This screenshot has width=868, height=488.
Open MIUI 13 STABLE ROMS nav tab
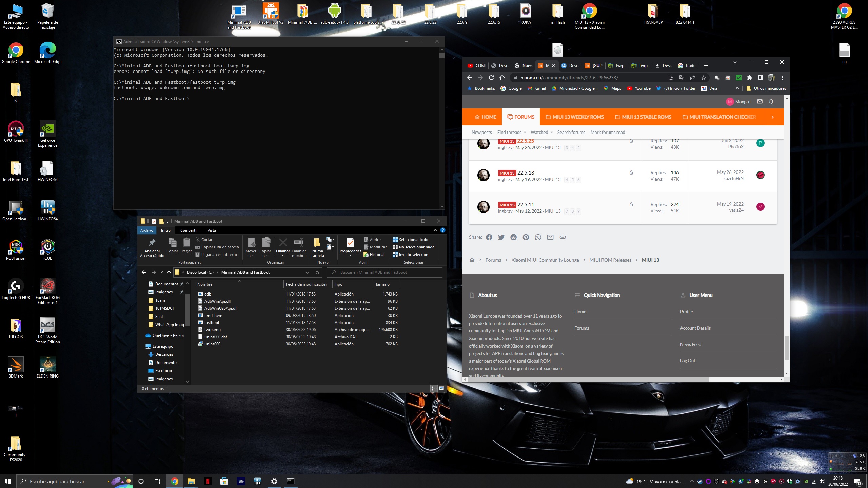pyautogui.click(x=643, y=117)
